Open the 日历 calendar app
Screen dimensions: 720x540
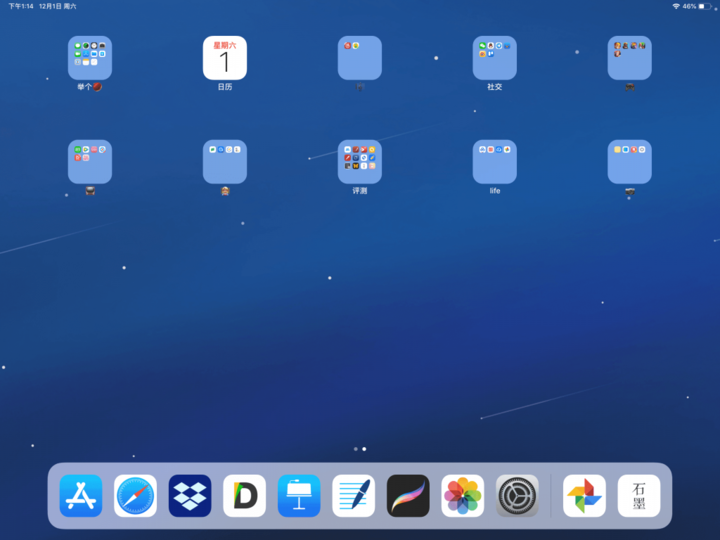point(225,58)
